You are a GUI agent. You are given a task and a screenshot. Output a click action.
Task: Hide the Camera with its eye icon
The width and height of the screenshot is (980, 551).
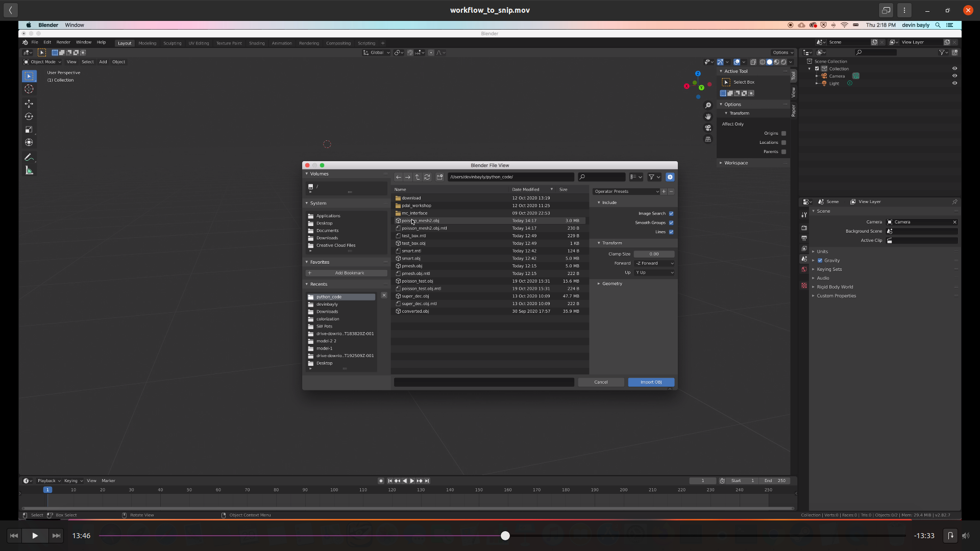point(954,76)
